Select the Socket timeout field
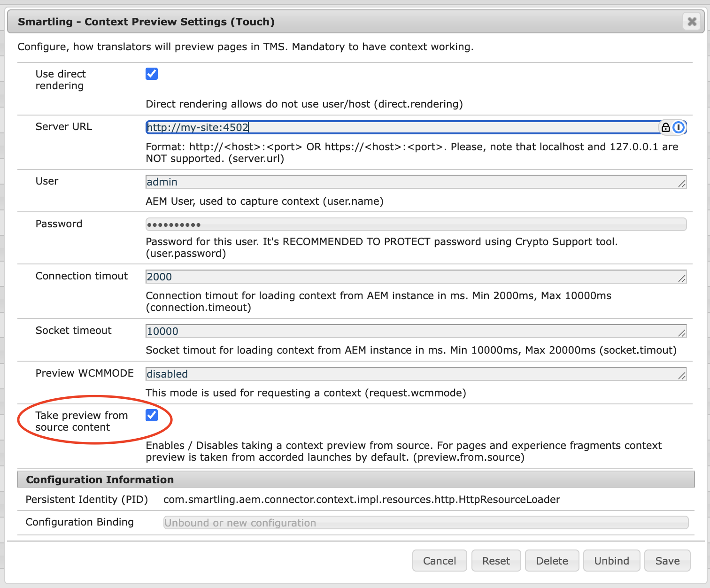The width and height of the screenshot is (710, 588). (x=376, y=331)
